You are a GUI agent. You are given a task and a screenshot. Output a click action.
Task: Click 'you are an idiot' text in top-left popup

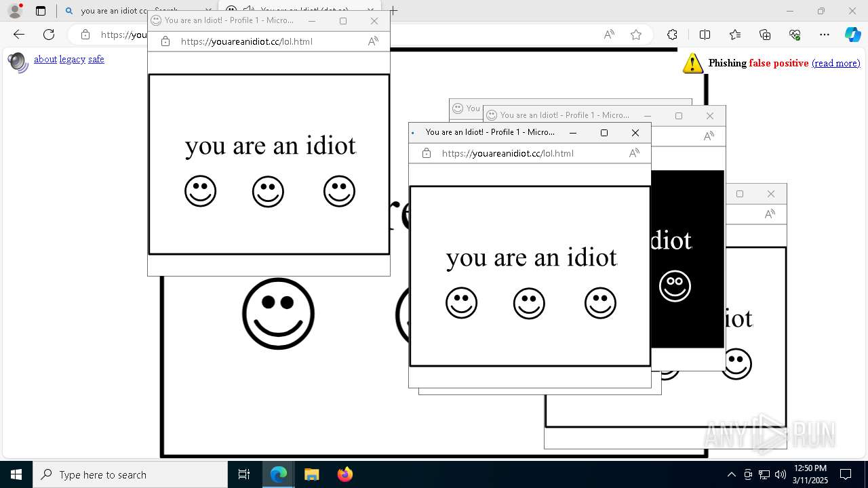(271, 146)
